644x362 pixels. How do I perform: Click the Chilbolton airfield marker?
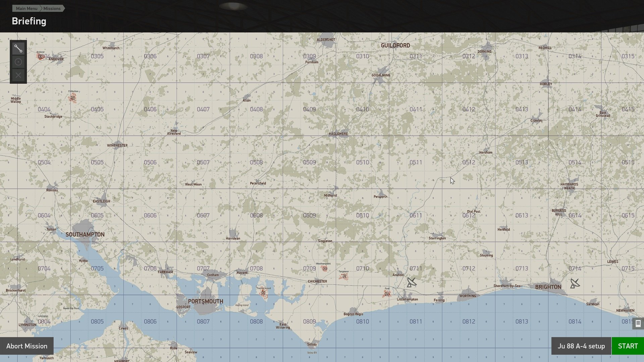(72, 98)
